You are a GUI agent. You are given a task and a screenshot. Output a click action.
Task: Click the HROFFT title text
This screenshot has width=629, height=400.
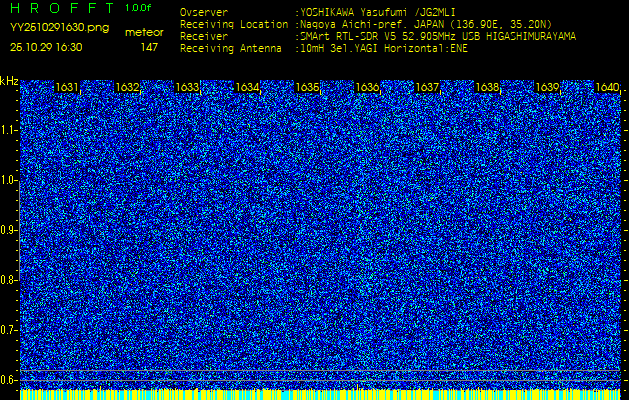(x=63, y=8)
